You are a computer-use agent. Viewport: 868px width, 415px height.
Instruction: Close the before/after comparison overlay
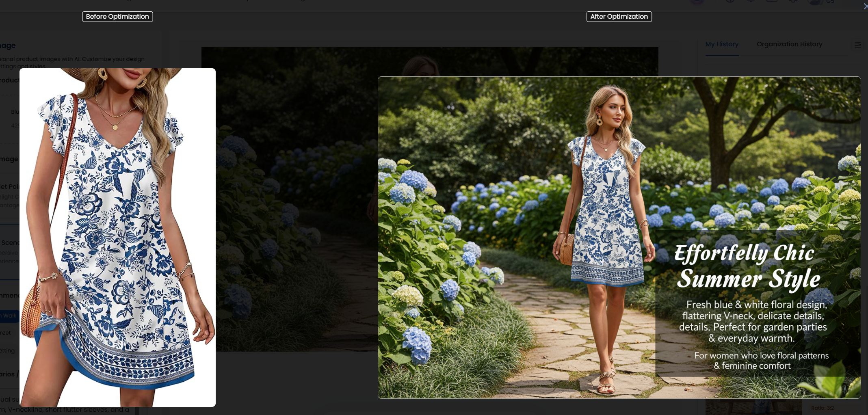click(865, 6)
